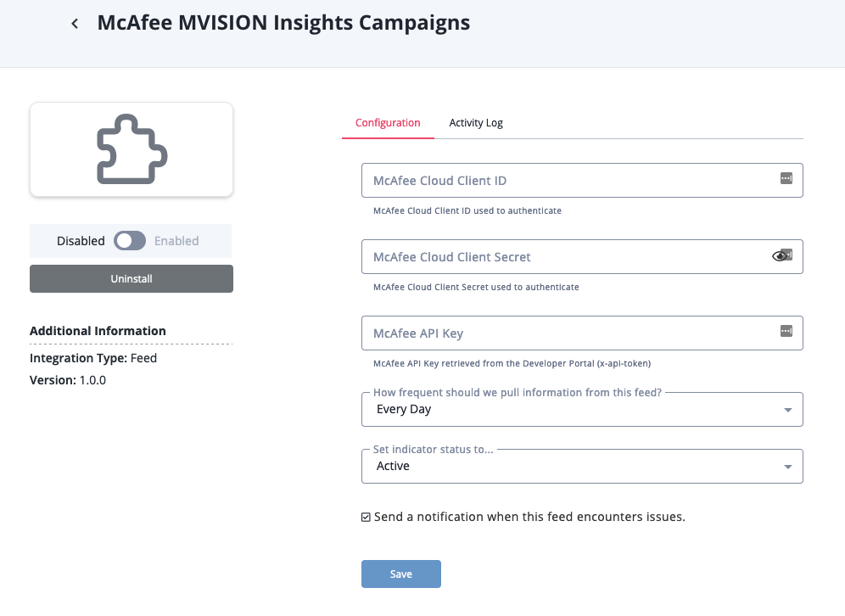Click the Enabled label beside the switch
The image size is (845, 616).
(176, 241)
